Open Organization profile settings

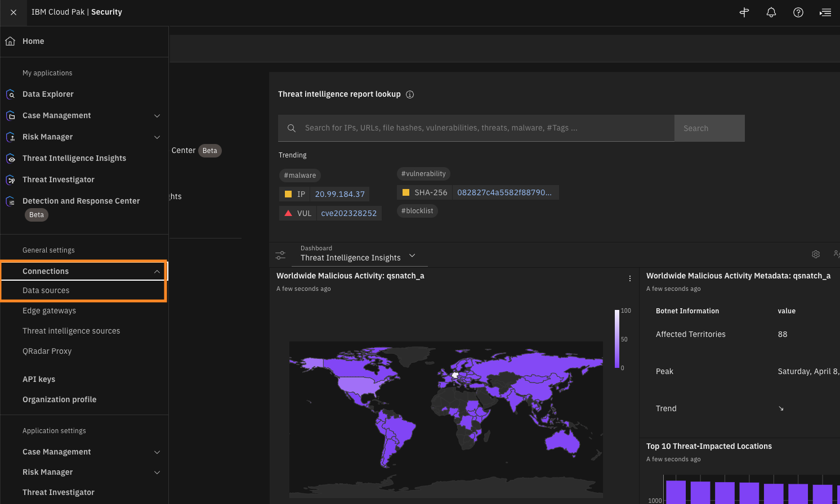pos(60,399)
